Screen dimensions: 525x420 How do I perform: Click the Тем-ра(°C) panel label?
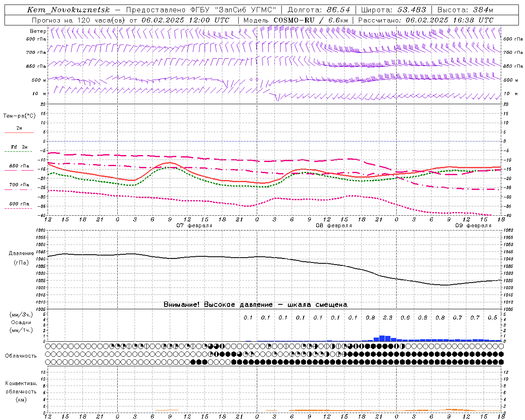(x=19, y=116)
